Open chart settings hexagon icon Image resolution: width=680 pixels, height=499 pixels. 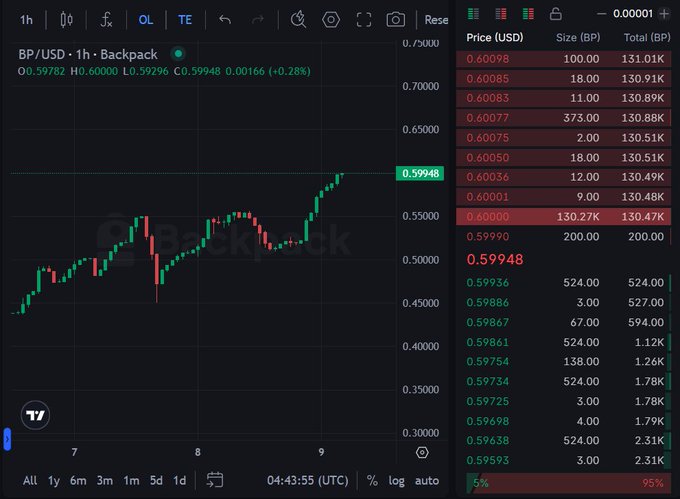[x=331, y=20]
